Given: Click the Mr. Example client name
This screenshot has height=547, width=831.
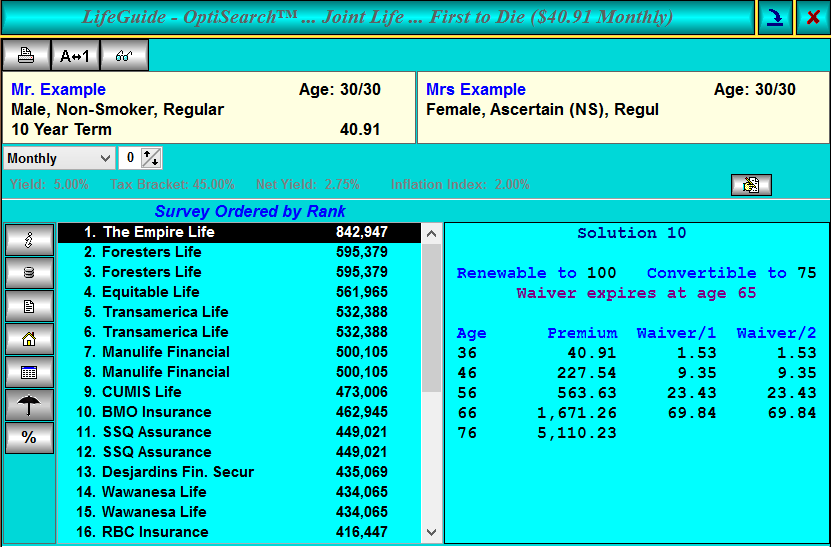Looking at the screenshot, I should pyautogui.click(x=58, y=90).
